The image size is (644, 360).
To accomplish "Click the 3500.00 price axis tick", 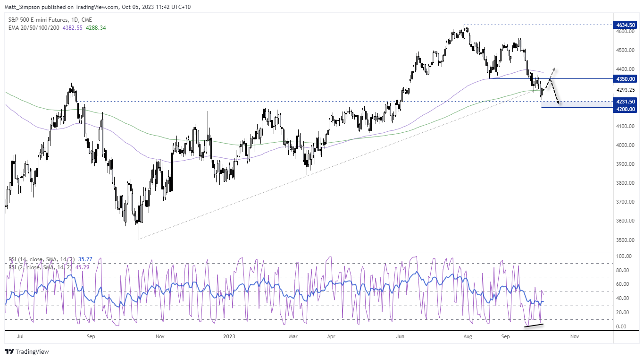I will tap(626, 240).
